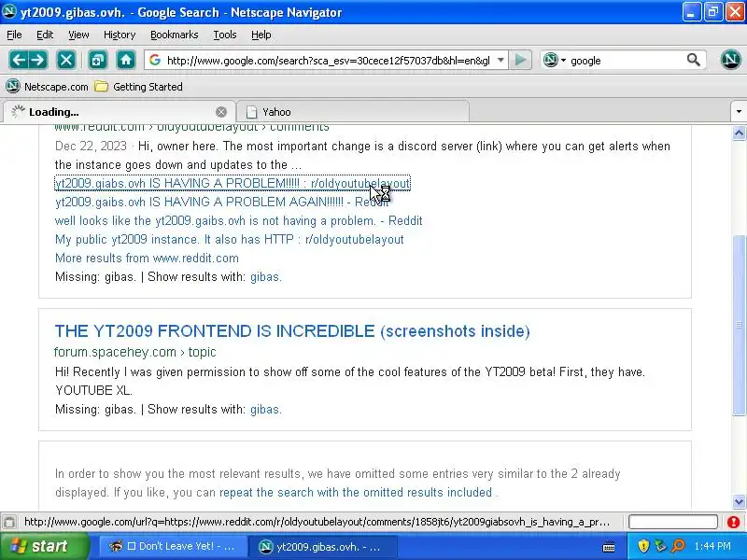This screenshot has width=747, height=560.
Task: Open the search engine selector dropdown
Action: pyautogui.click(x=563, y=60)
